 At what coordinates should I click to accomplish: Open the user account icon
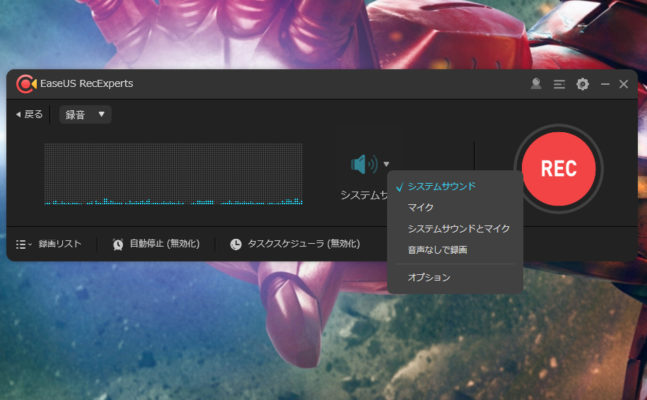[x=536, y=84]
